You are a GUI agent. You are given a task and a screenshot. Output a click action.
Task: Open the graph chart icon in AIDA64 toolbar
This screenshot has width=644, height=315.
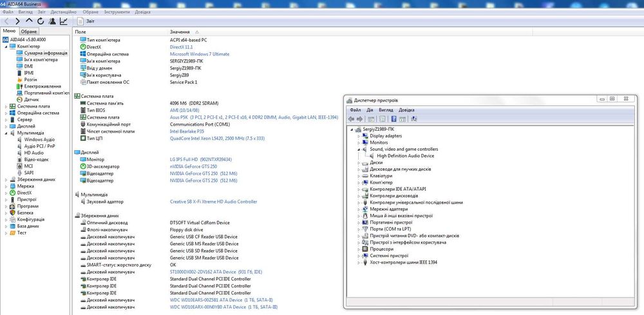64,21
